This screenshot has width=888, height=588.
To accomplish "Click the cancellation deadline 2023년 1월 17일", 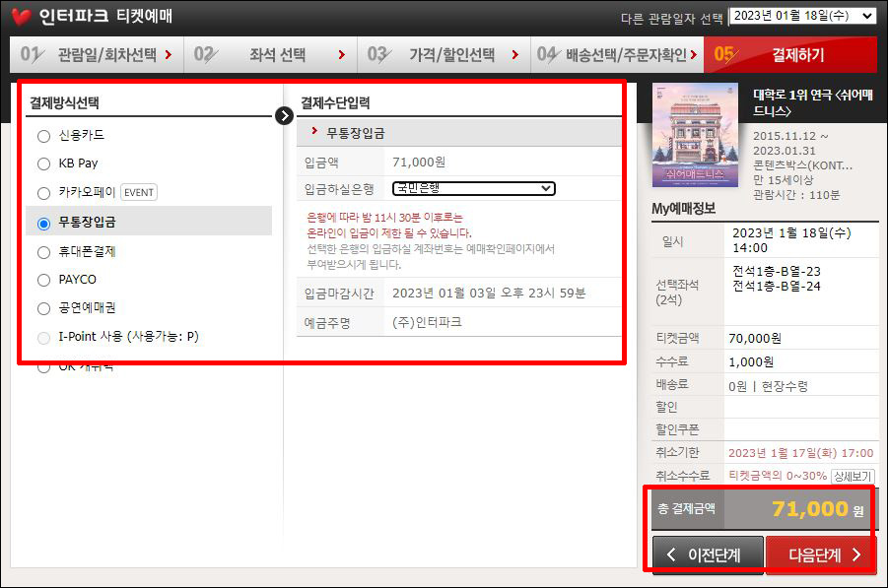I will pos(801,453).
